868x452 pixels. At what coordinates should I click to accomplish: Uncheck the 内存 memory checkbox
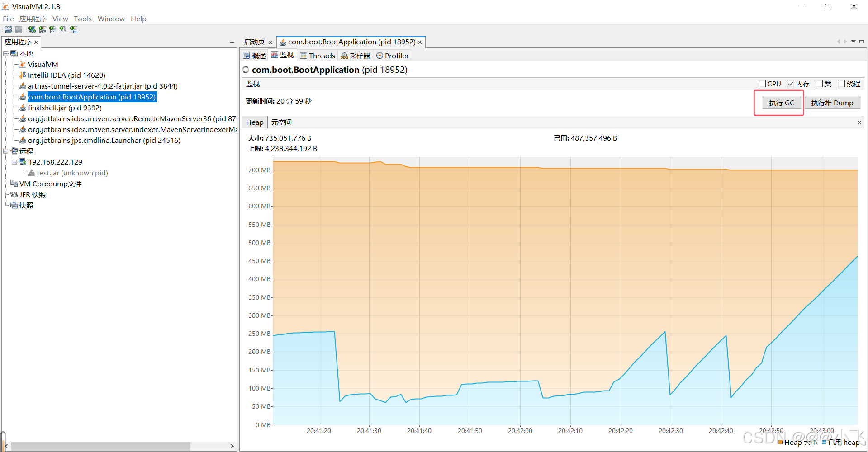791,84
